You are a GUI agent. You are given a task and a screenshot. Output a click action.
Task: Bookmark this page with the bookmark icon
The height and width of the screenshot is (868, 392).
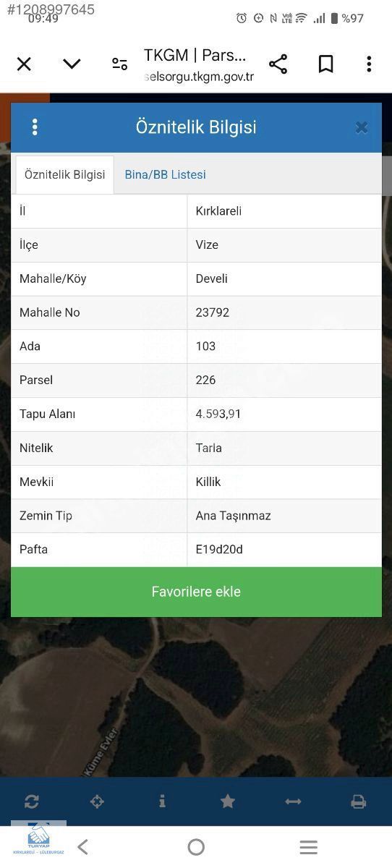326,64
